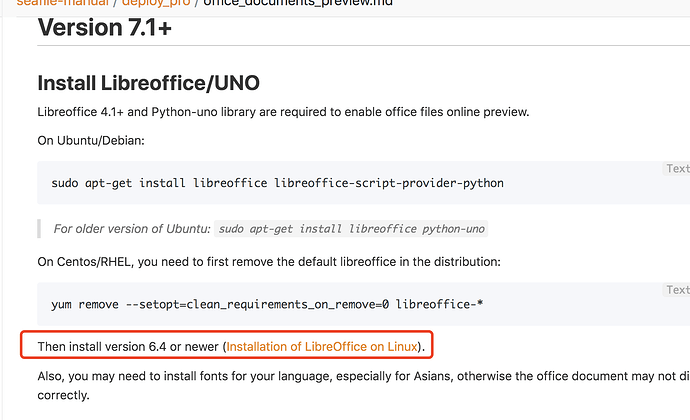Click the 'Also, you may need to install fonts' paragraph
This screenshot has height=420, width=690.
click(x=363, y=385)
